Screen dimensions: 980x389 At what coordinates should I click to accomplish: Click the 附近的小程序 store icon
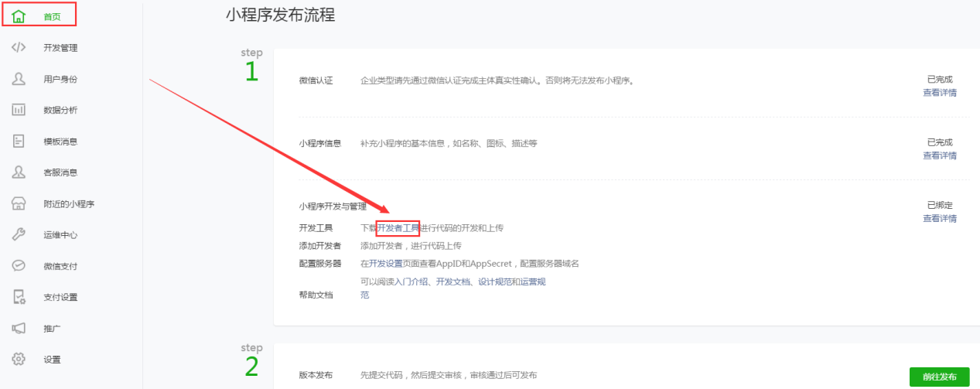point(19,204)
